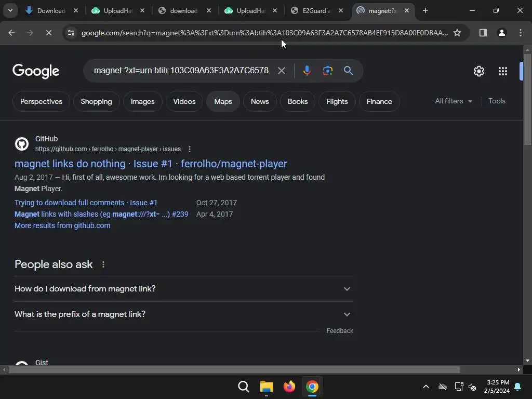Filter results by Flights
Screen dimensions: 532x399
[337, 101]
